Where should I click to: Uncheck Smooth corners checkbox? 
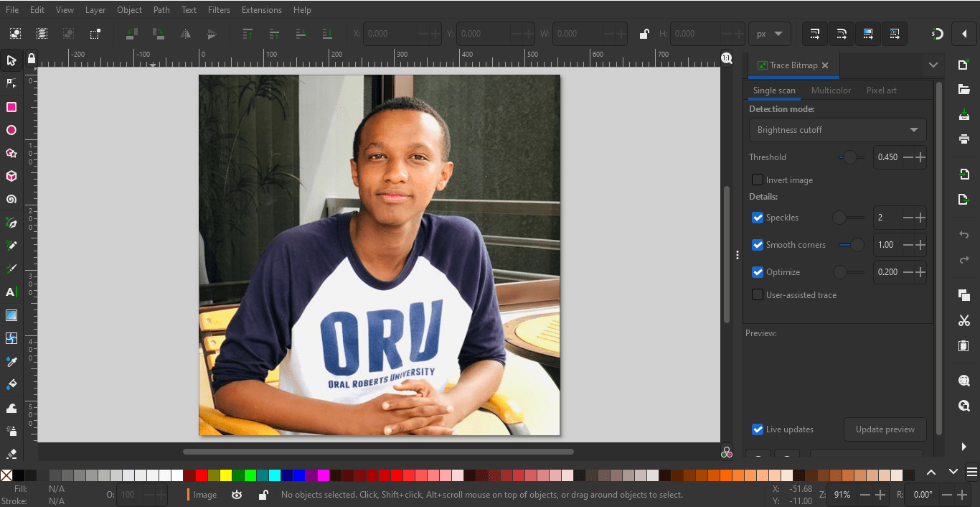758,245
